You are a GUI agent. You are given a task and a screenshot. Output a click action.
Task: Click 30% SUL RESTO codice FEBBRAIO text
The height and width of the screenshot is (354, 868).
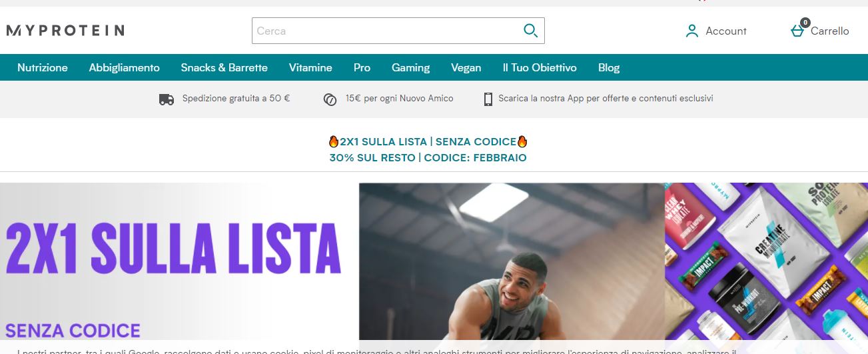[x=428, y=158]
